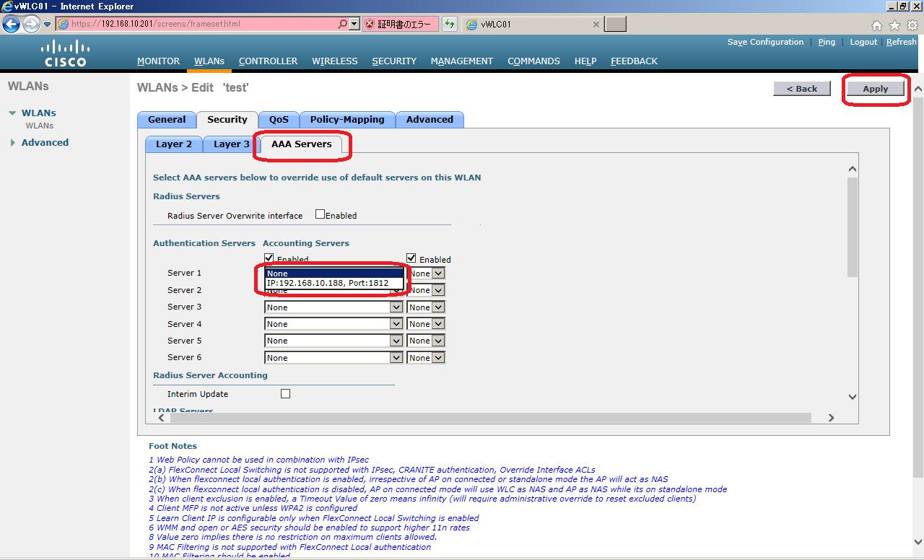Click inner panel vertical scrollbar down arrow
924x560 pixels.
tap(853, 397)
